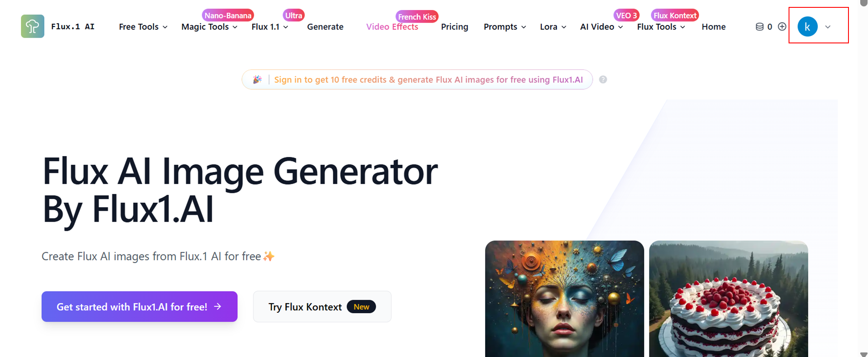The image size is (868, 357).
Task: Open the Prompts dropdown menu
Action: point(505,27)
